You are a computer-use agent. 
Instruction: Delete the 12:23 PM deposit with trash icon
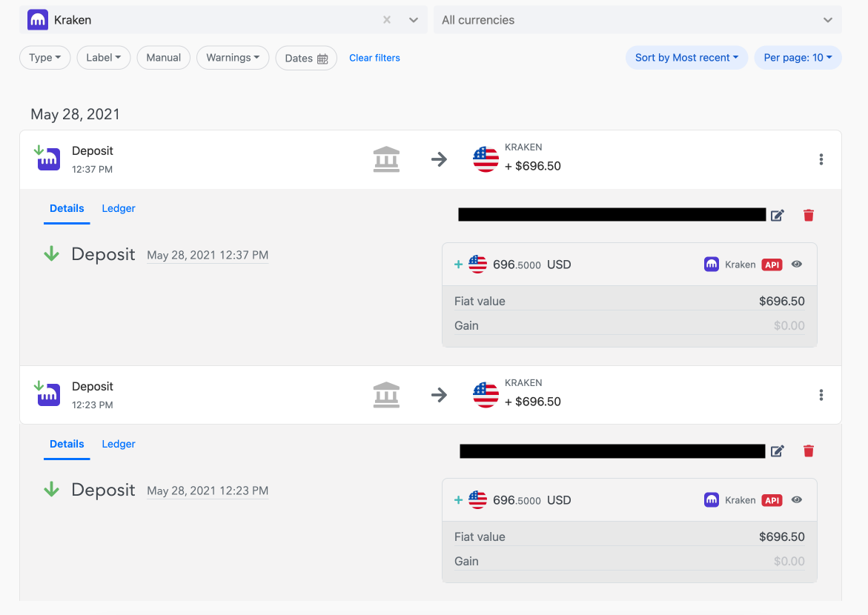click(808, 451)
